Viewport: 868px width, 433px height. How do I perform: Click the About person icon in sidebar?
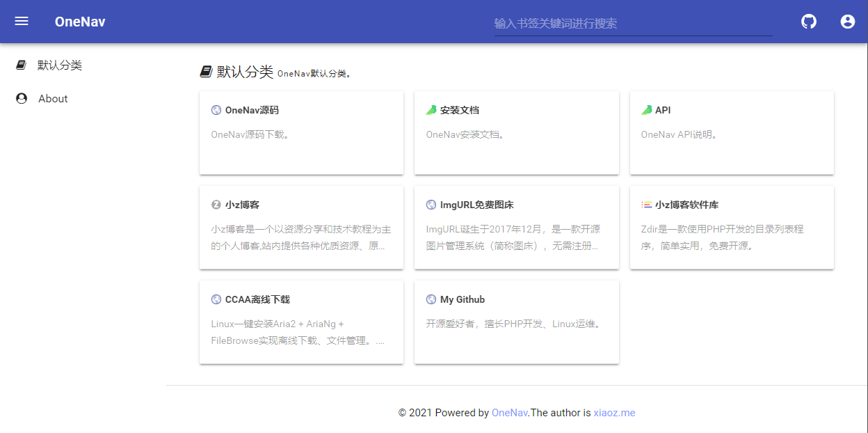click(x=22, y=99)
